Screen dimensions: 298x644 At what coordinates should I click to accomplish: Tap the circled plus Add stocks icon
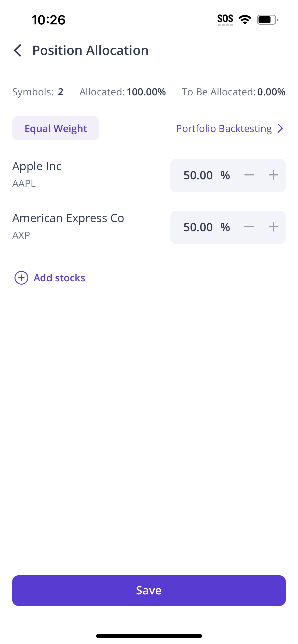[21, 278]
